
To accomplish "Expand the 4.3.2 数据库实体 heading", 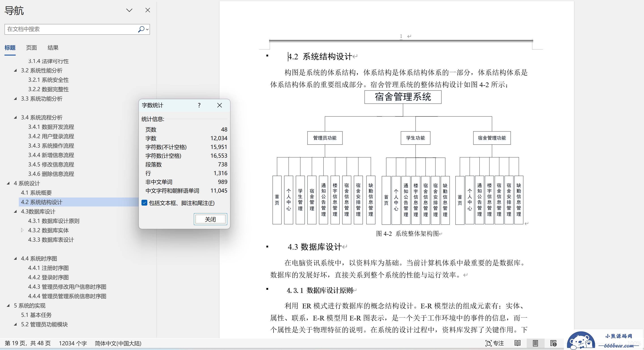I will point(22,230).
